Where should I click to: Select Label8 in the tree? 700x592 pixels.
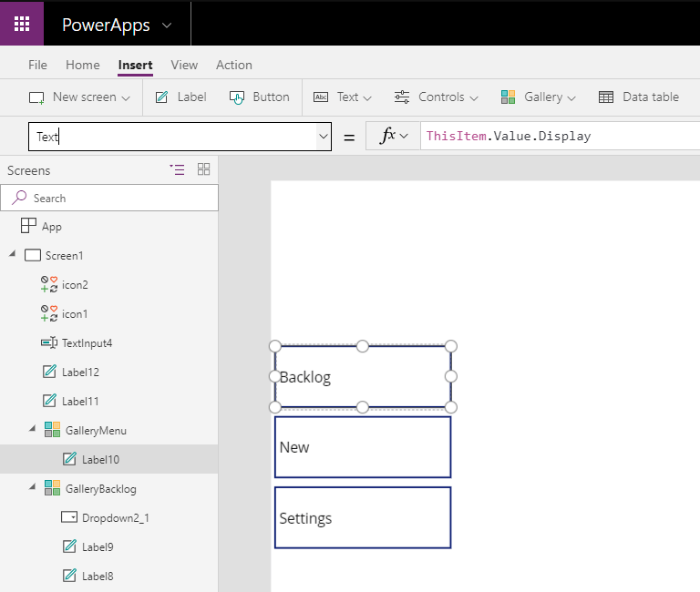(98, 576)
